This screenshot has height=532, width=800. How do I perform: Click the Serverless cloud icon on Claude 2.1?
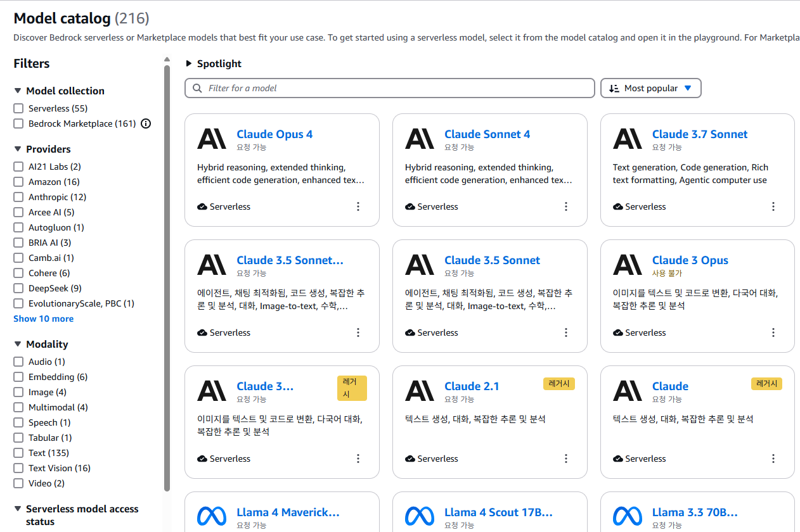pos(410,459)
